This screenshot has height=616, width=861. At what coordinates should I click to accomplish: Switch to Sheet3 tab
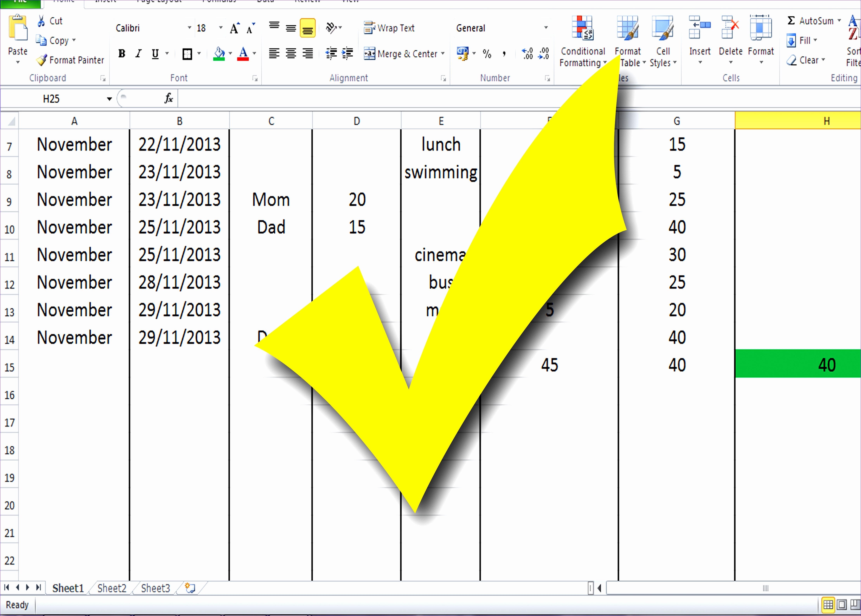(155, 588)
